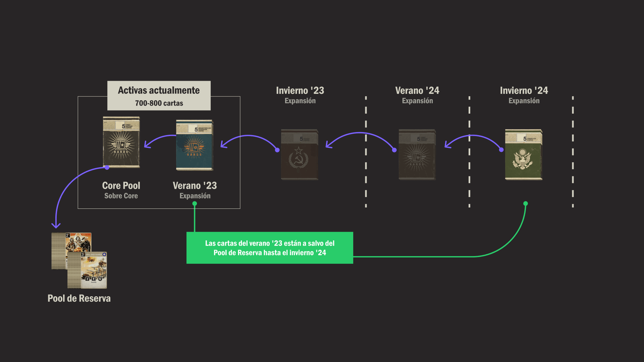Click the purple dot under Core Pool pack
Viewport: 644px width, 362px height.
(x=107, y=167)
